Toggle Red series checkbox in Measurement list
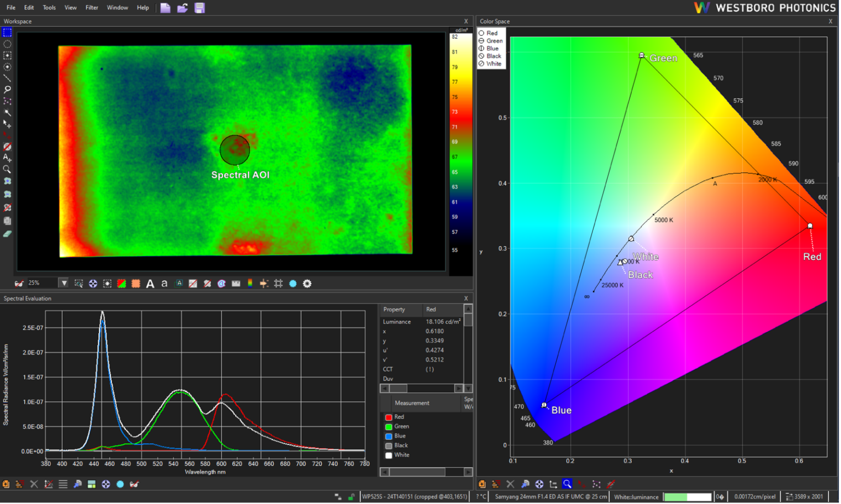 pyautogui.click(x=389, y=418)
